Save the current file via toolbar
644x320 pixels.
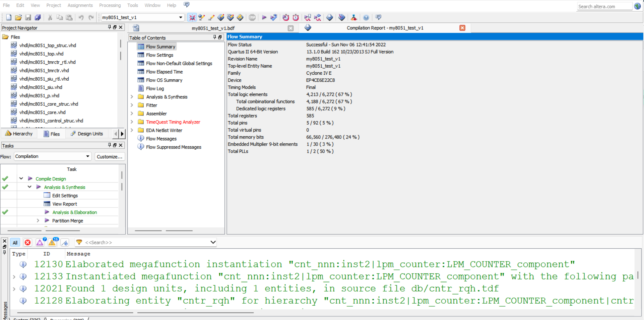tap(28, 17)
